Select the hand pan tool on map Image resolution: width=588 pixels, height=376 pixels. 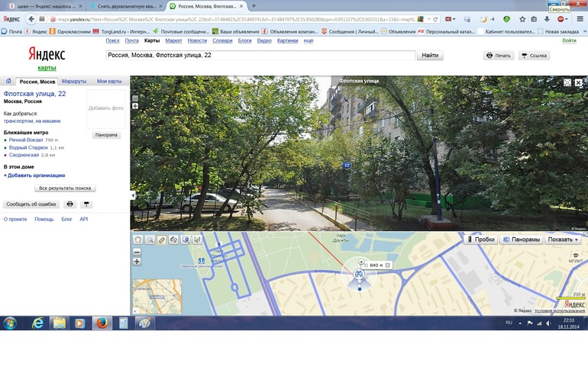point(137,239)
